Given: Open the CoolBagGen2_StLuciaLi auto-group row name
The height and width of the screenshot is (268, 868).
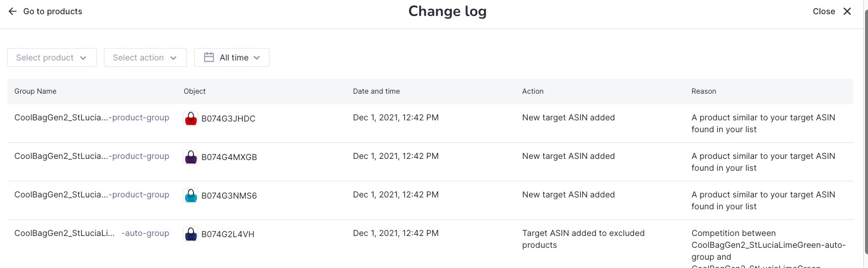Looking at the screenshot, I should [x=91, y=234].
